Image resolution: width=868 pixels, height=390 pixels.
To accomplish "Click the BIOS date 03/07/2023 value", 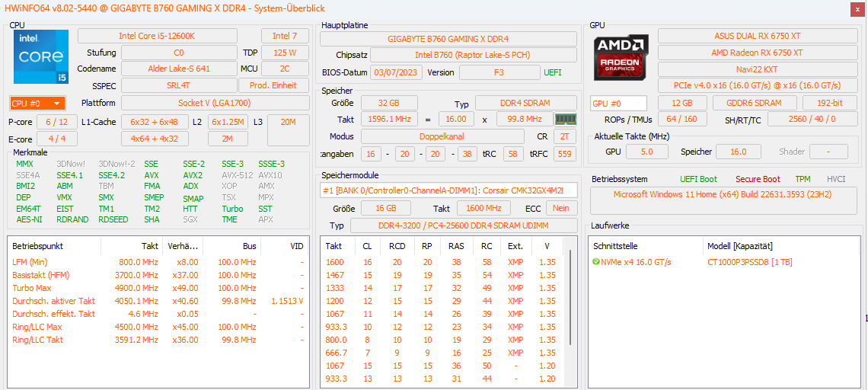I will 397,72.
